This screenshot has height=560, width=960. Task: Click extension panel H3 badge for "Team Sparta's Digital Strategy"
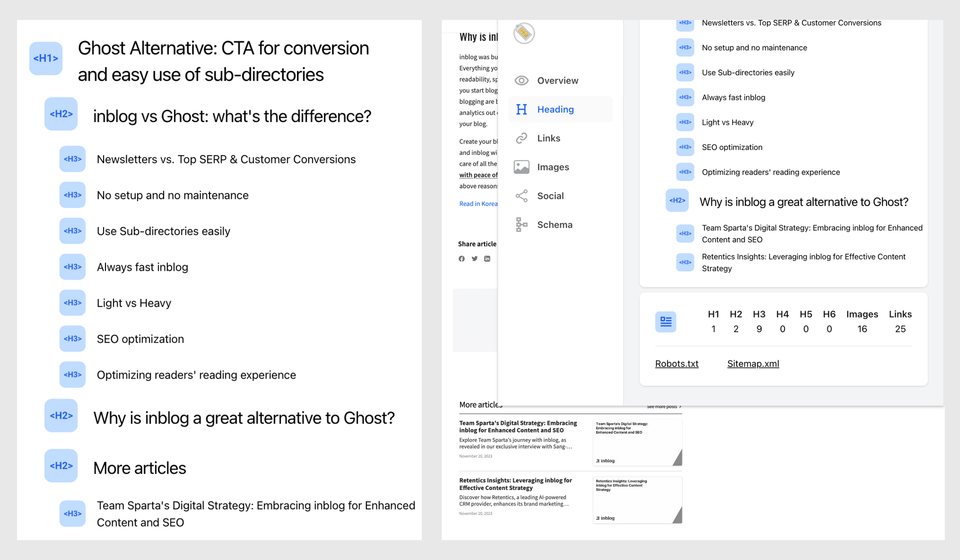point(685,233)
